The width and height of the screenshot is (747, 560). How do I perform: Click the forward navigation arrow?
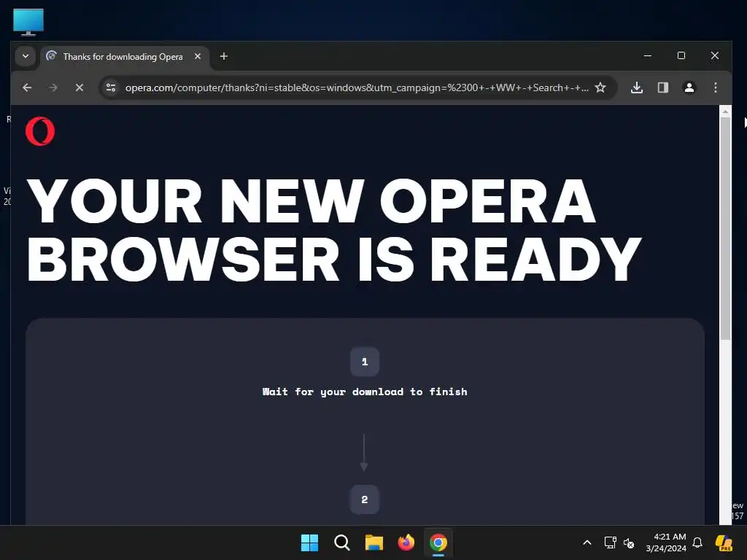(x=53, y=87)
